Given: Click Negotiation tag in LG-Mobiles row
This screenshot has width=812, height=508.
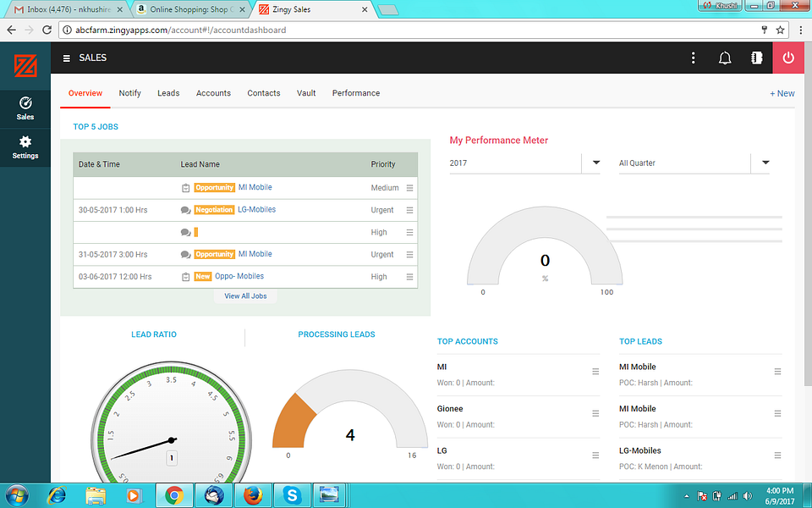Looking at the screenshot, I should 214,210.
